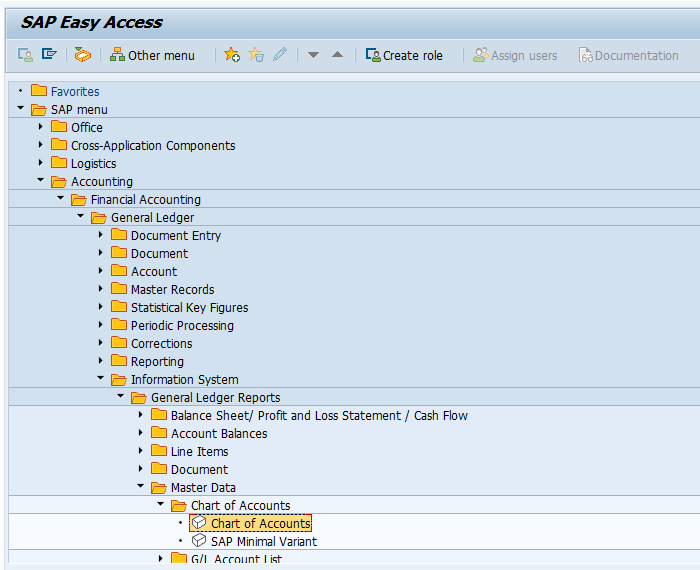This screenshot has width=700, height=570.
Task: Collapse the SAP menu node
Action: pyautogui.click(x=21, y=108)
